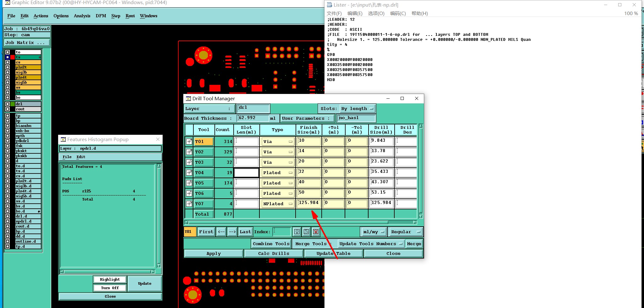The height and width of the screenshot is (308, 644).
Task: Click the red color swatch of ts layer
Action: 13,57
